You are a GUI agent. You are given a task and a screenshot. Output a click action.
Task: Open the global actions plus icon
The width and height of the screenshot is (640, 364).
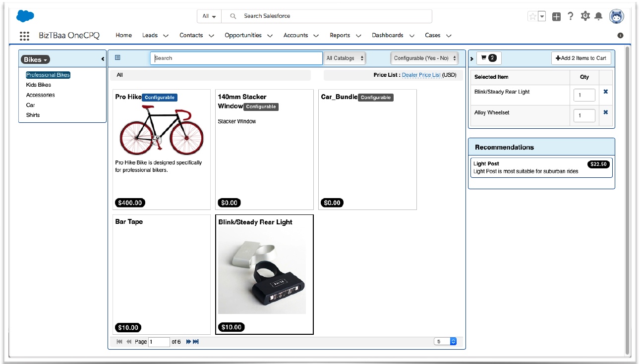click(557, 16)
